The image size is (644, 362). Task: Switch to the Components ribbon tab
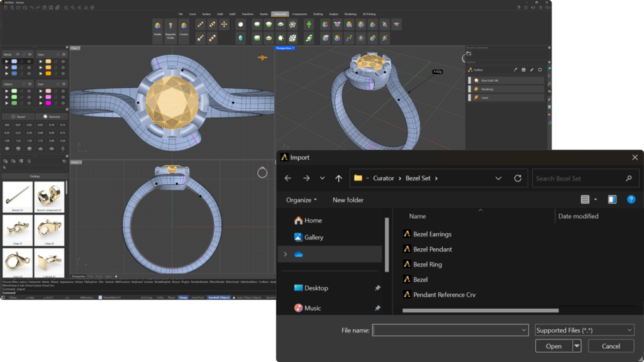pyautogui.click(x=299, y=13)
